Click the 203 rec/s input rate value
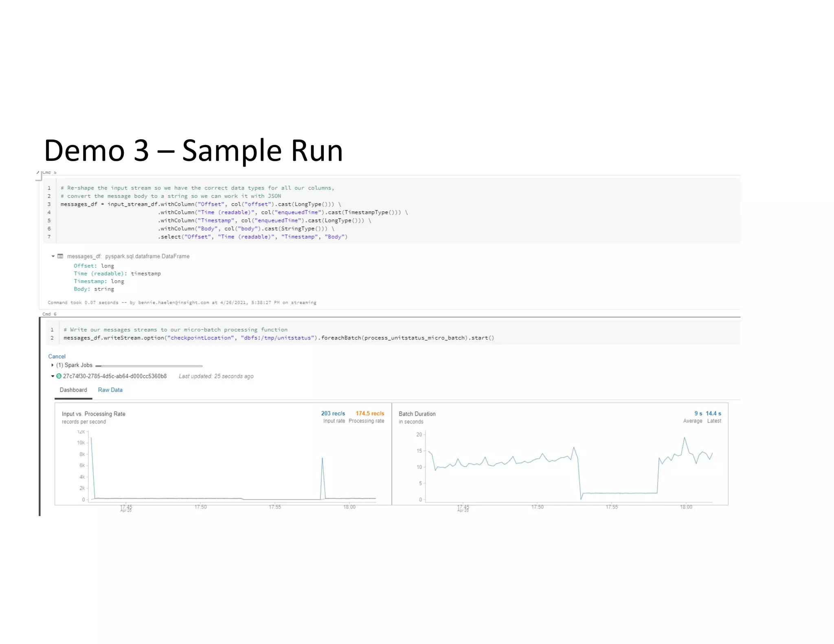Screen dimensions: 834x644 tap(333, 413)
